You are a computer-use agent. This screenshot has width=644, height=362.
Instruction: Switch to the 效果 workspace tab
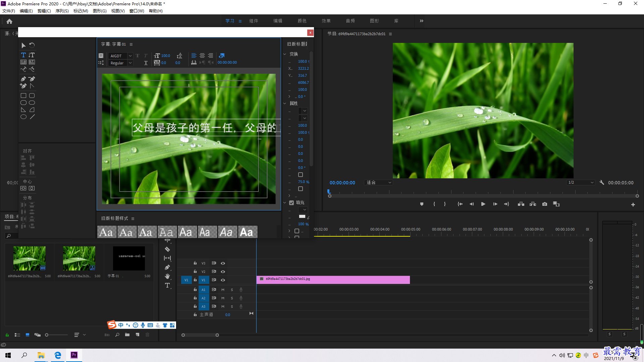pos(326,21)
